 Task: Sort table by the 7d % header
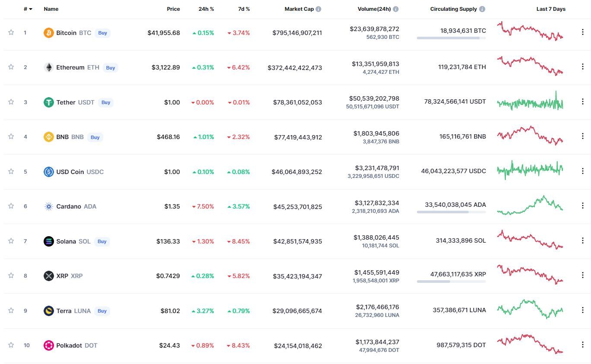point(244,9)
